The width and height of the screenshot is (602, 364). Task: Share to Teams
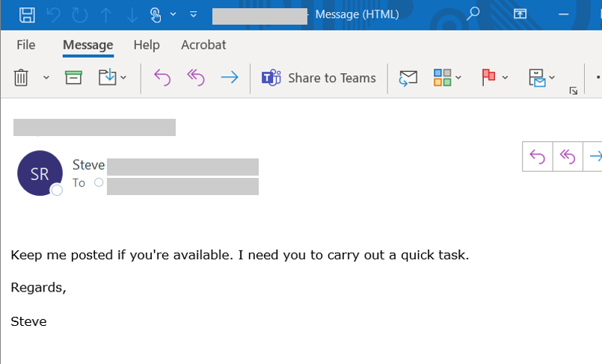319,77
